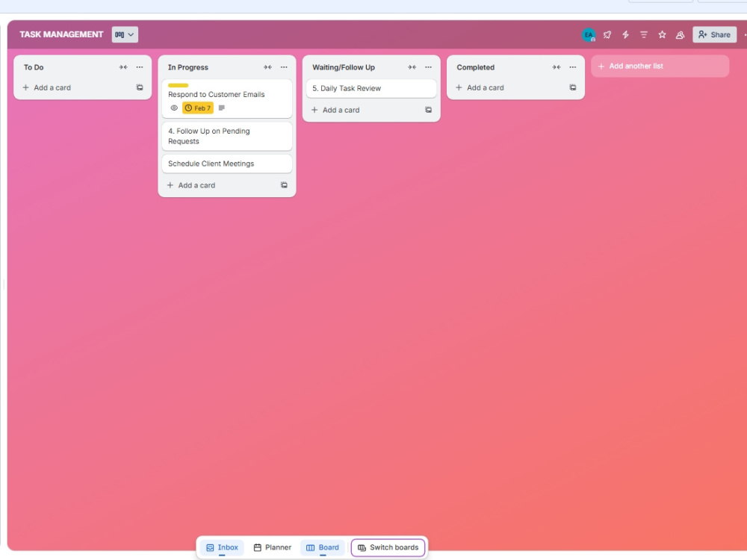Open the Daily Task Review card
This screenshot has width=747, height=560.
[x=371, y=88]
